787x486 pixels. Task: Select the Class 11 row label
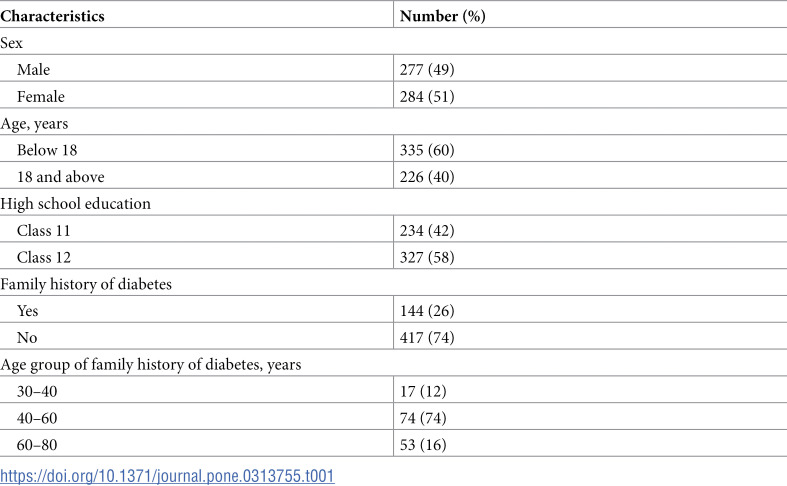(43, 230)
